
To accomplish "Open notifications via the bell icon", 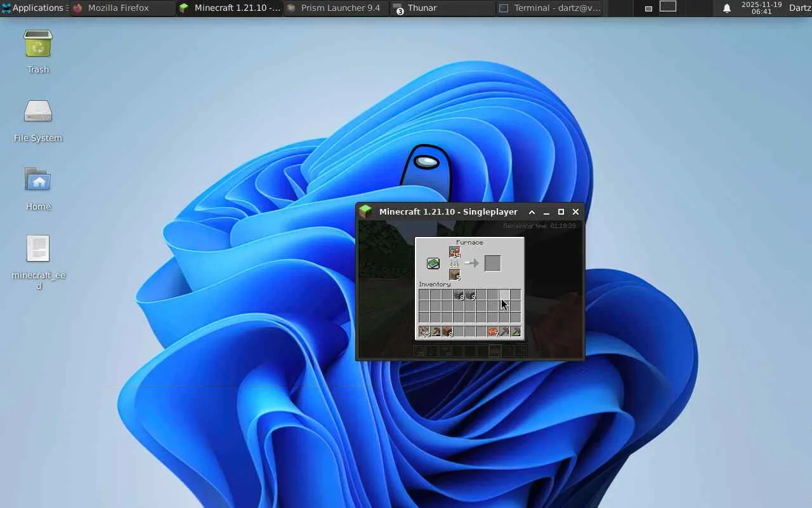I will point(727,8).
